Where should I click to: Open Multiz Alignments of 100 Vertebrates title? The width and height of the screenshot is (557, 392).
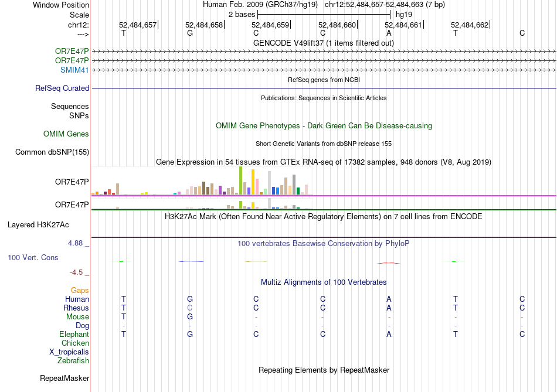tap(324, 282)
